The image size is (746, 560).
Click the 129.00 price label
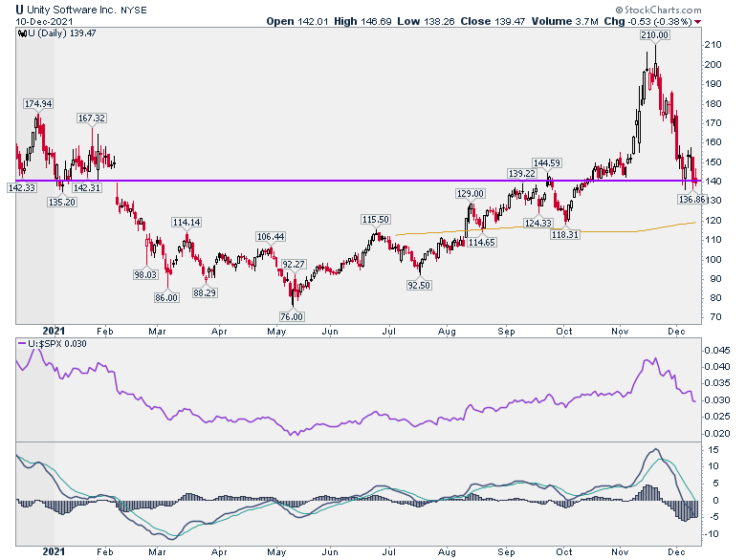(x=470, y=193)
